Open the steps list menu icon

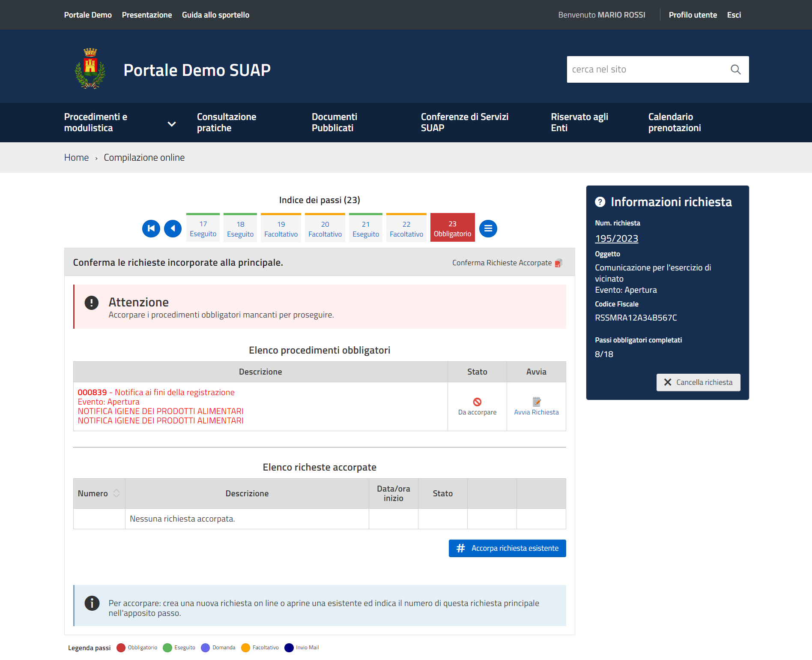coord(488,228)
